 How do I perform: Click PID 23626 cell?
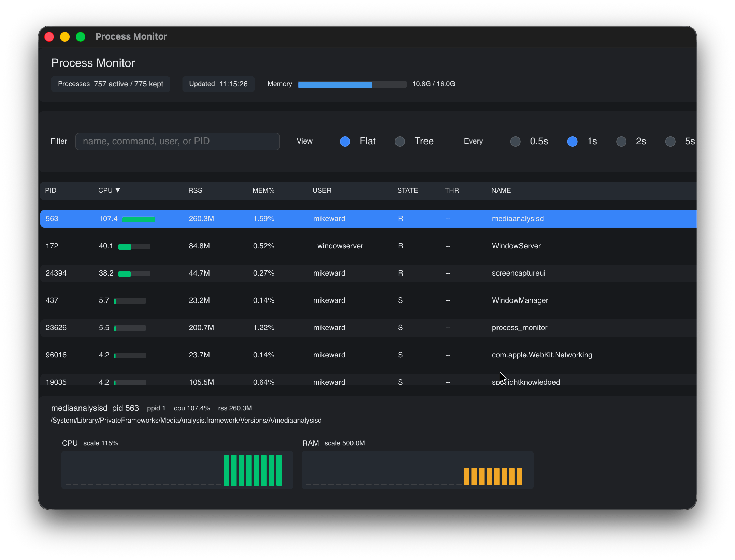point(56,328)
